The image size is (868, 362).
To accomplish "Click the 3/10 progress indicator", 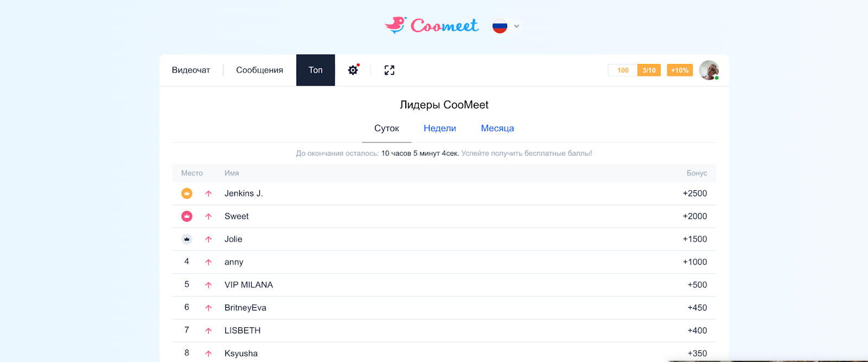I will pos(649,70).
